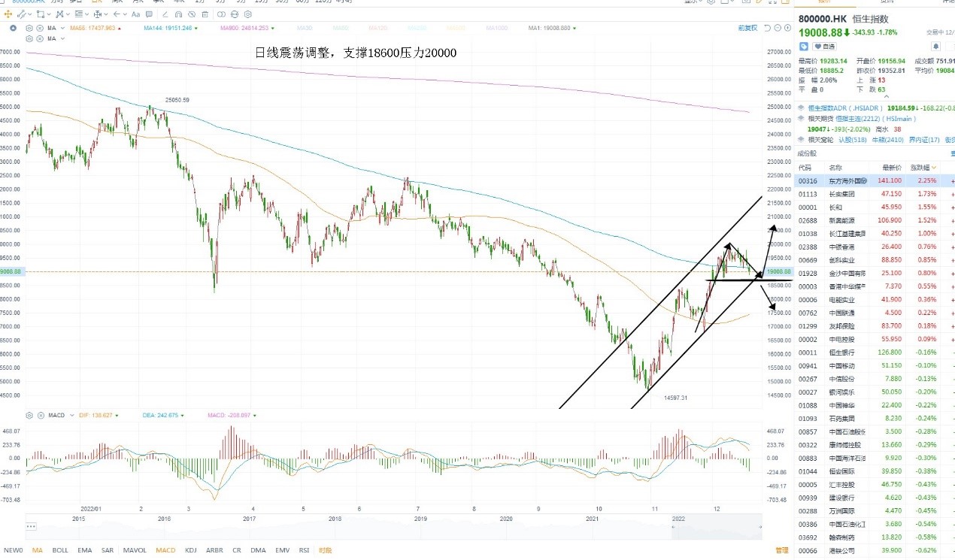
Task: Expand pattern tool options dropdown
Action: pyautogui.click(x=68, y=14)
